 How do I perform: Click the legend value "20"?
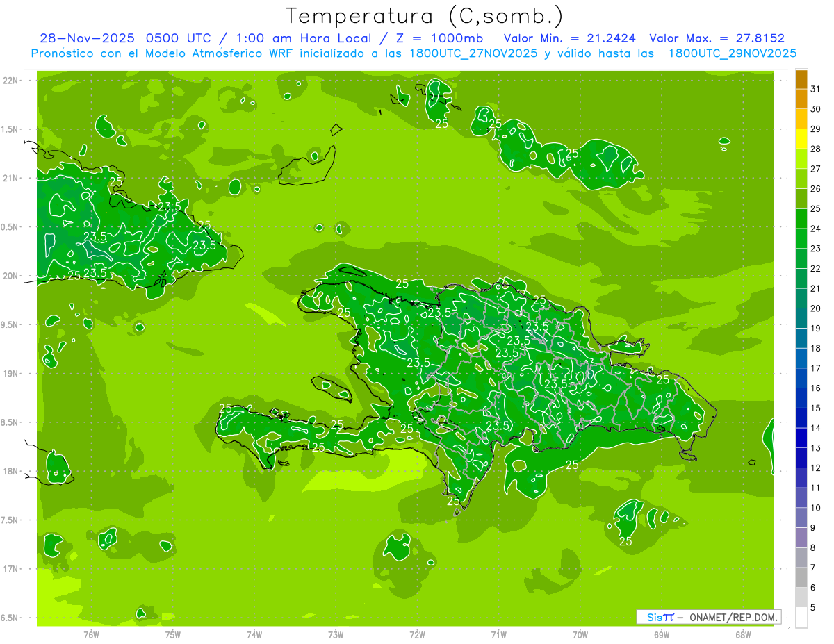816,308
